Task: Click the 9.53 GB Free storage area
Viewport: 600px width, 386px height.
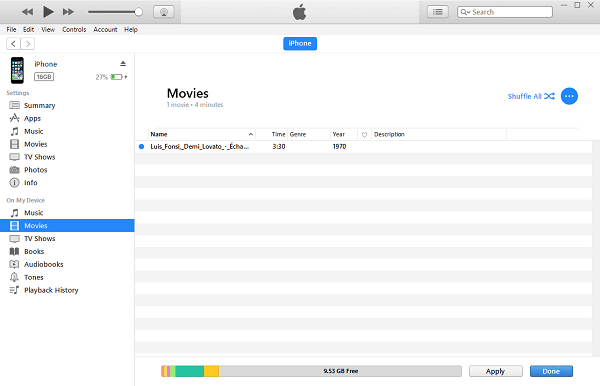Action: 340,371
